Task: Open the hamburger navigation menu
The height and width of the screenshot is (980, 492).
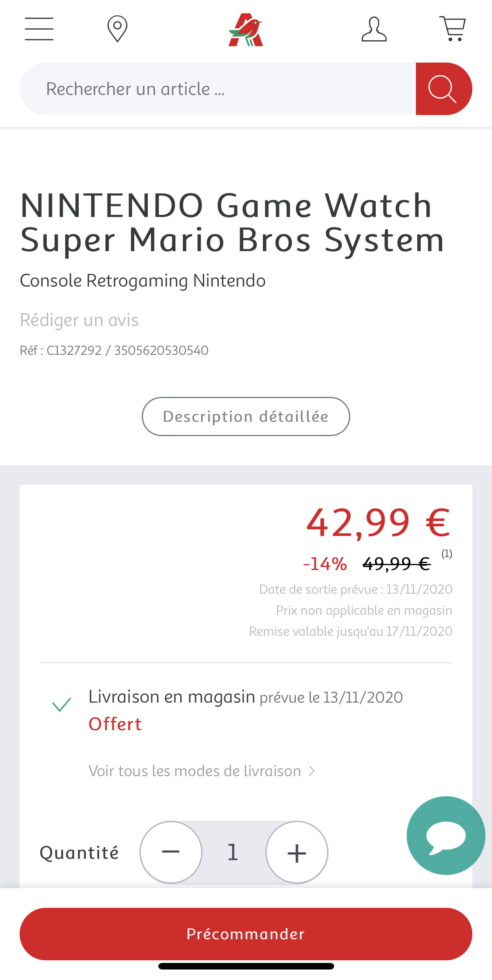Action: tap(39, 29)
